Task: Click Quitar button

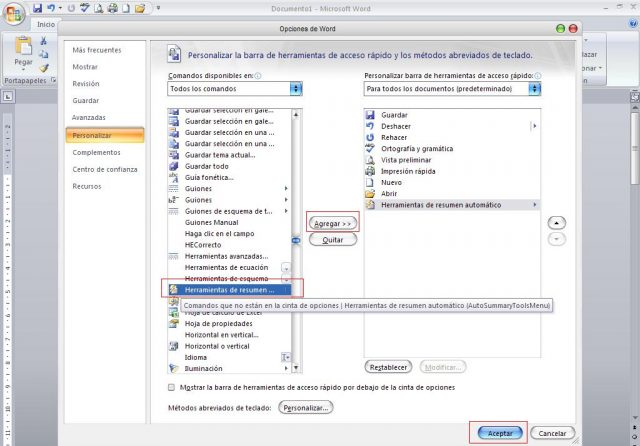Action: click(333, 240)
